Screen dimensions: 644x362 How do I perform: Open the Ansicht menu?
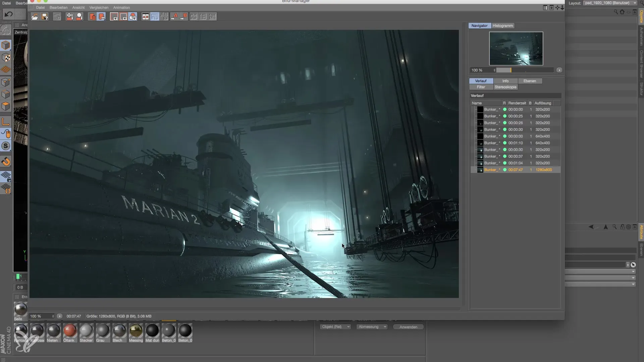coord(78,7)
